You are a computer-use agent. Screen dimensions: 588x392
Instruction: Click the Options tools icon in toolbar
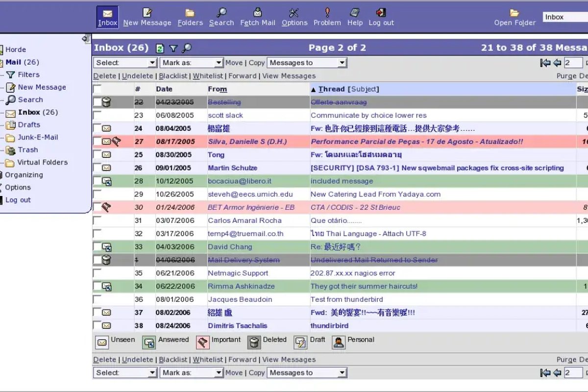pyautogui.click(x=294, y=13)
